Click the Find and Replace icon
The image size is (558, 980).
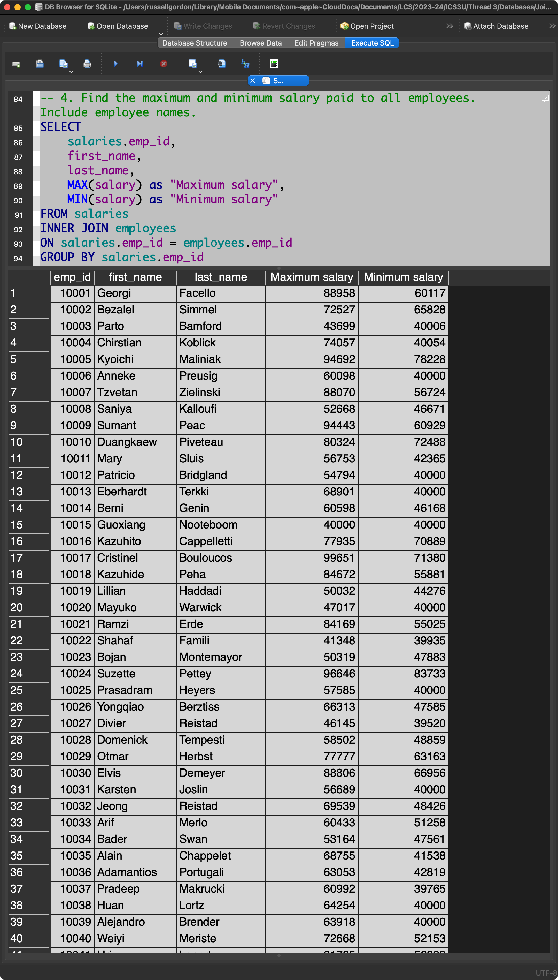245,64
